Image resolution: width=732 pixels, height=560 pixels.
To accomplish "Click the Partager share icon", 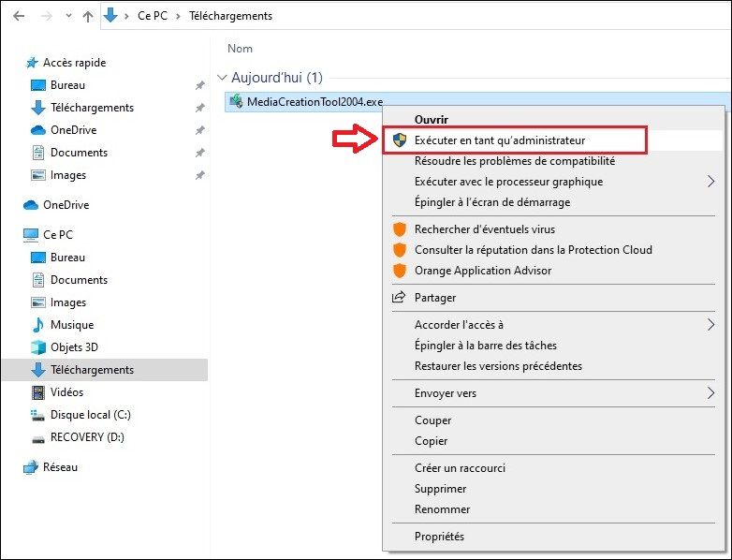I will tap(400, 298).
